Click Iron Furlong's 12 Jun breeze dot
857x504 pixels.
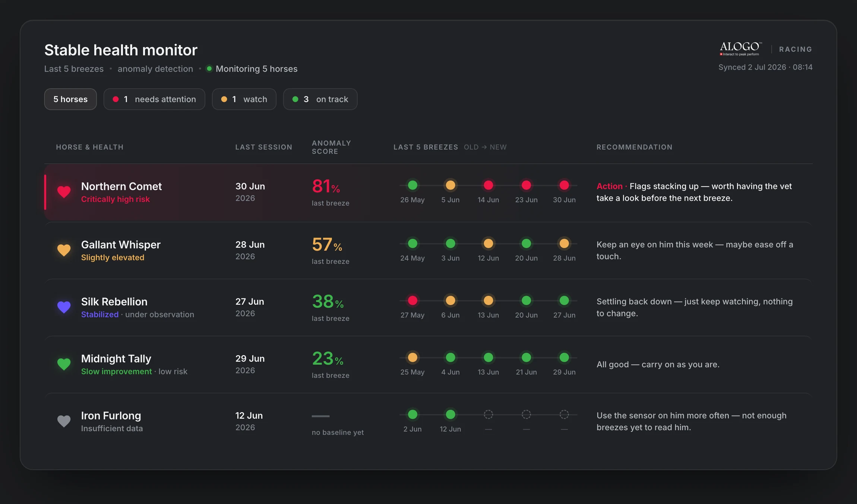click(x=450, y=415)
